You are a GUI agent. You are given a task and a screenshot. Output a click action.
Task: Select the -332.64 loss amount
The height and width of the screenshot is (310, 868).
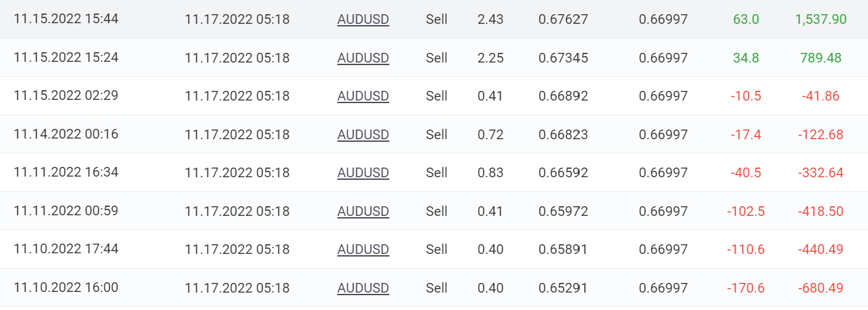coord(821,173)
